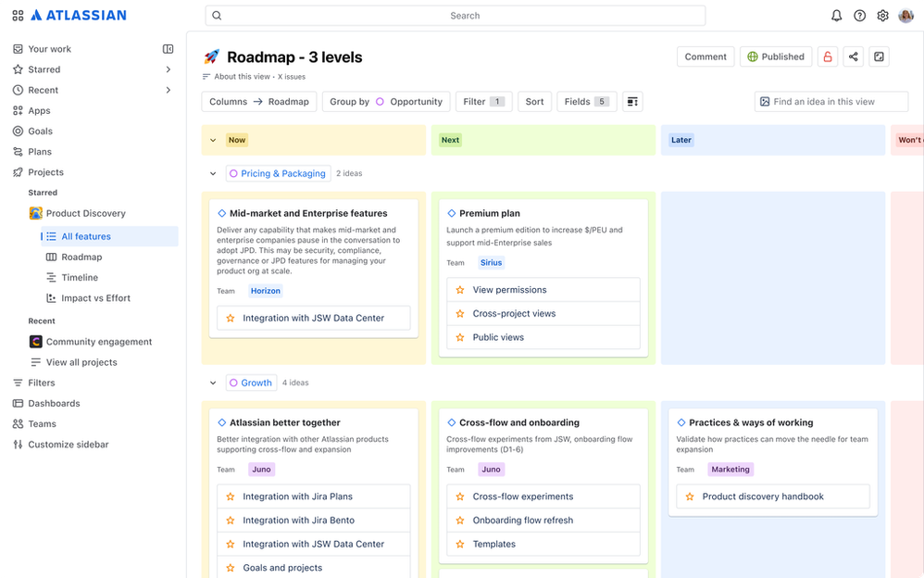
Task: Open the Sort options
Action: 534,102
